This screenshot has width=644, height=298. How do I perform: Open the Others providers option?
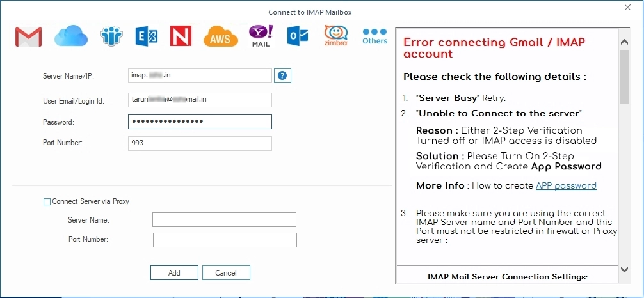tap(374, 36)
